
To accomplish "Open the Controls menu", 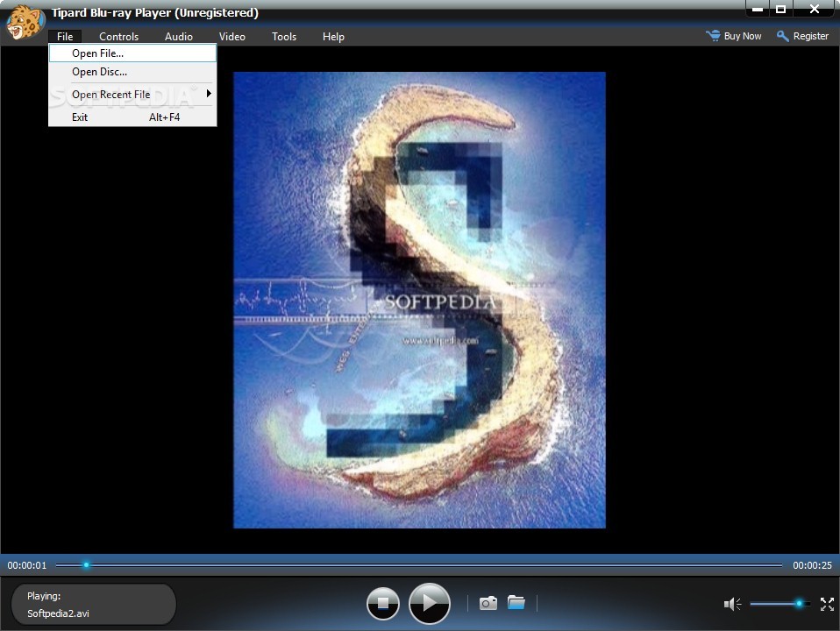I will [119, 37].
